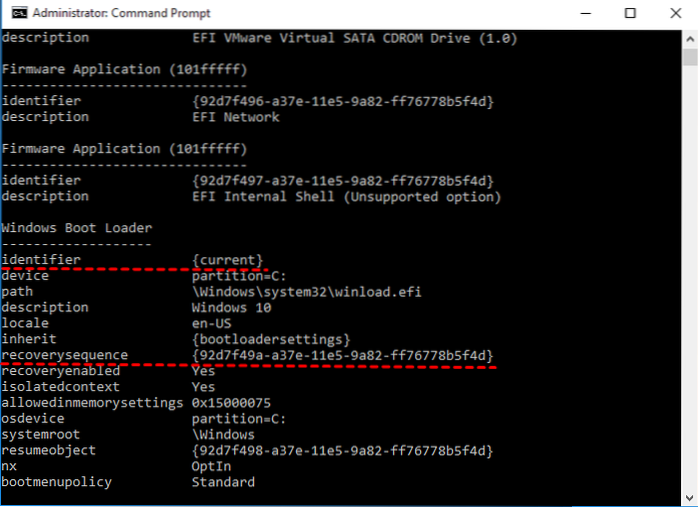The image size is (698, 507).
Task: Click the bootmenupolicy 'Standard' value
Action: [x=223, y=482]
